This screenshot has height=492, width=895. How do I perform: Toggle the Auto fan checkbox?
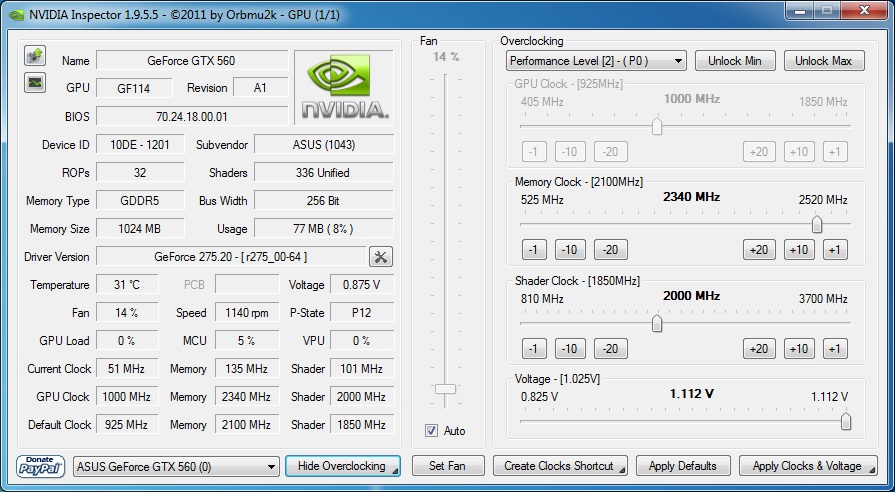point(432,431)
